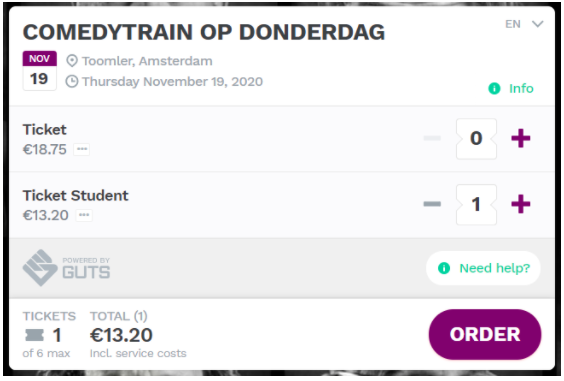564x381 pixels.
Task: Click the Ticket quantity field showing 0
Action: [476, 139]
